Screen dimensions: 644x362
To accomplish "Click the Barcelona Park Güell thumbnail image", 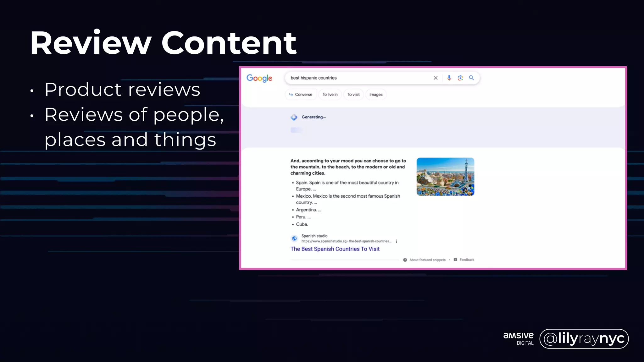I will pyautogui.click(x=445, y=177).
